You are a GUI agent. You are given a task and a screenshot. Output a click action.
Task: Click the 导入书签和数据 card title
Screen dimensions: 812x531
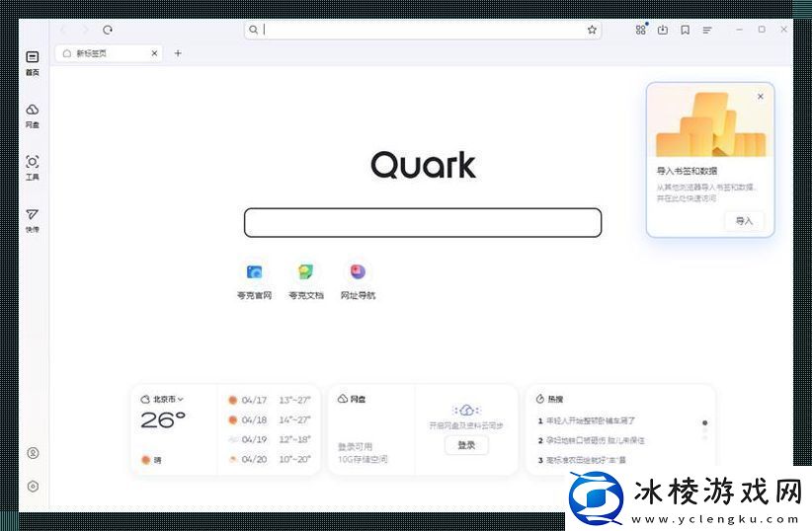click(688, 171)
